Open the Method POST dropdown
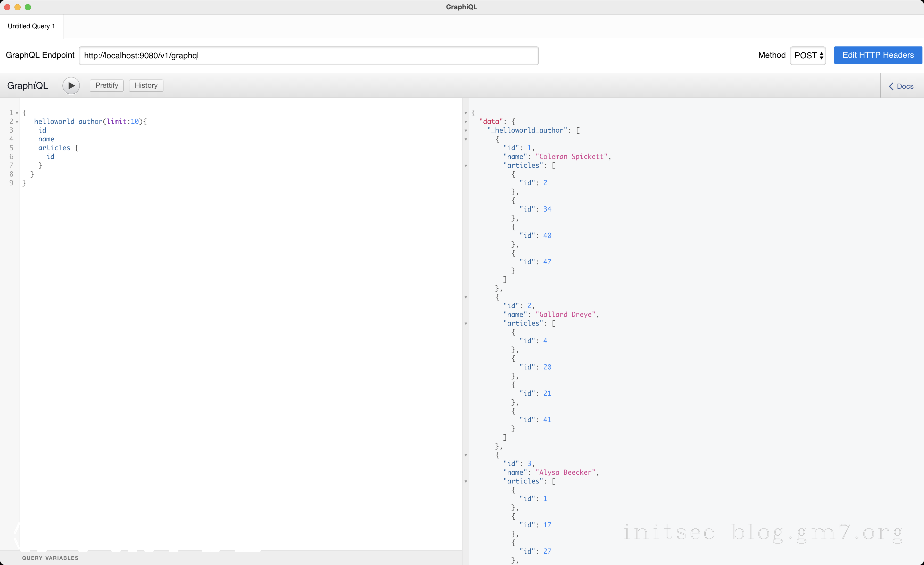The width and height of the screenshot is (924, 565). tap(808, 55)
